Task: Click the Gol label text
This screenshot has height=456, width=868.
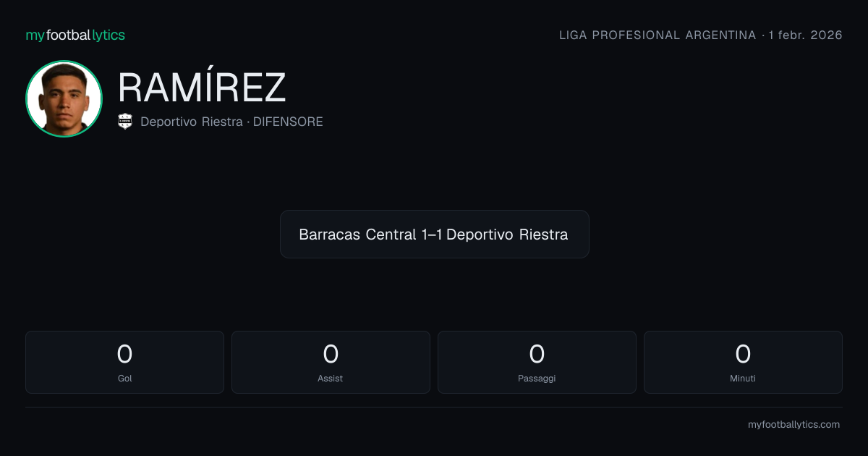Action: click(124, 379)
